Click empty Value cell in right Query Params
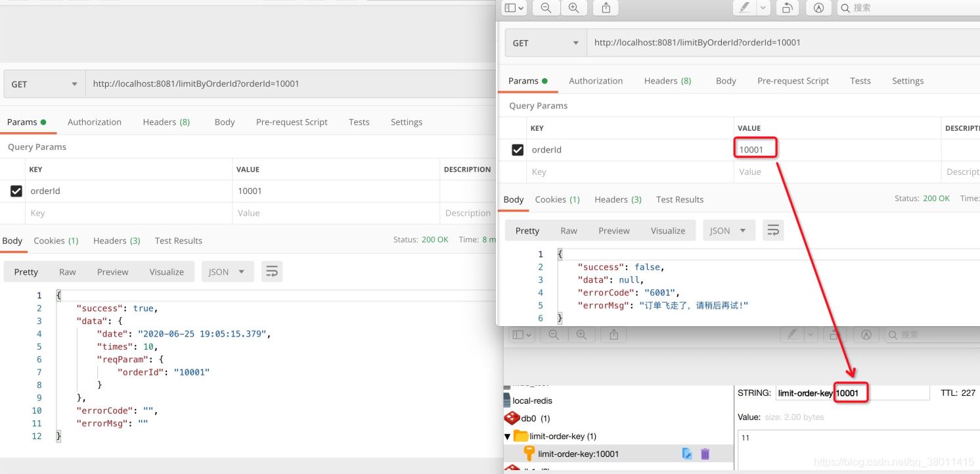 837,172
